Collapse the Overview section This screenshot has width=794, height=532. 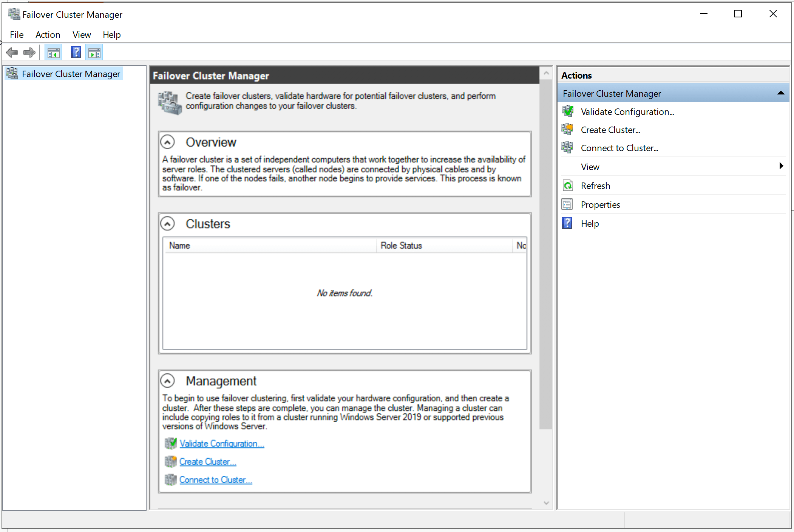tap(167, 142)
